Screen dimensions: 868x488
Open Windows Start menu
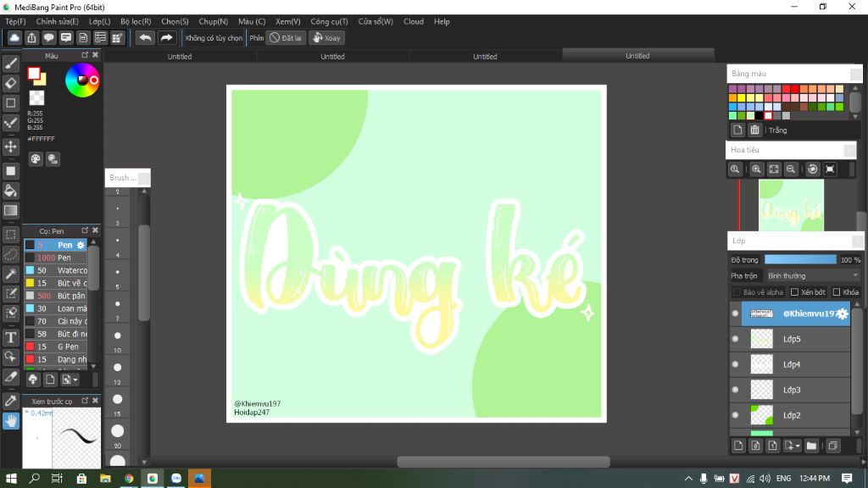[x=11, y=479]
